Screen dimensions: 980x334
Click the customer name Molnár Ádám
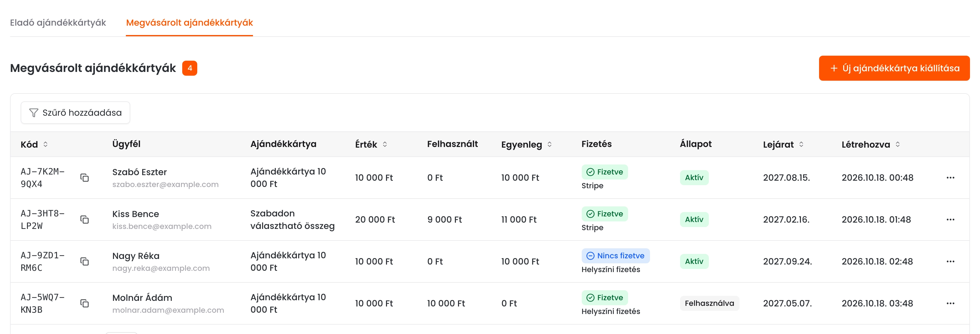(x=142, y=298)
